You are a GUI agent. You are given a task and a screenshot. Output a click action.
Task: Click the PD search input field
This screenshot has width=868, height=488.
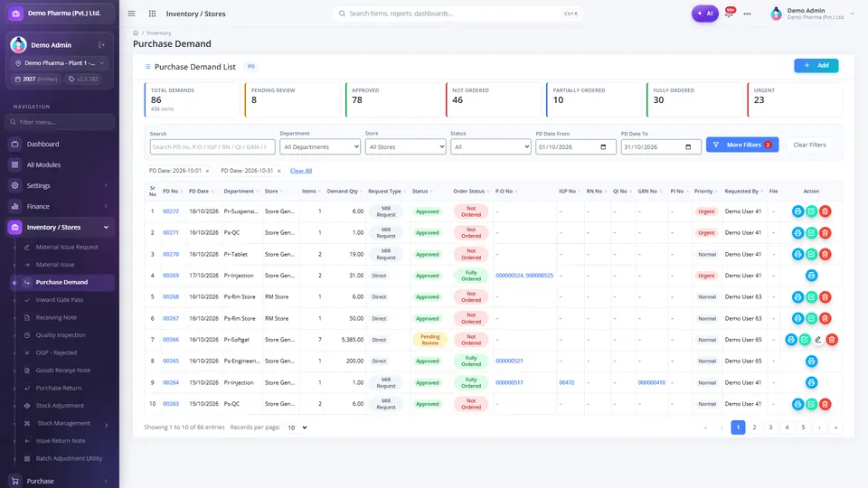pyautogui.click(x=212, y=146)
